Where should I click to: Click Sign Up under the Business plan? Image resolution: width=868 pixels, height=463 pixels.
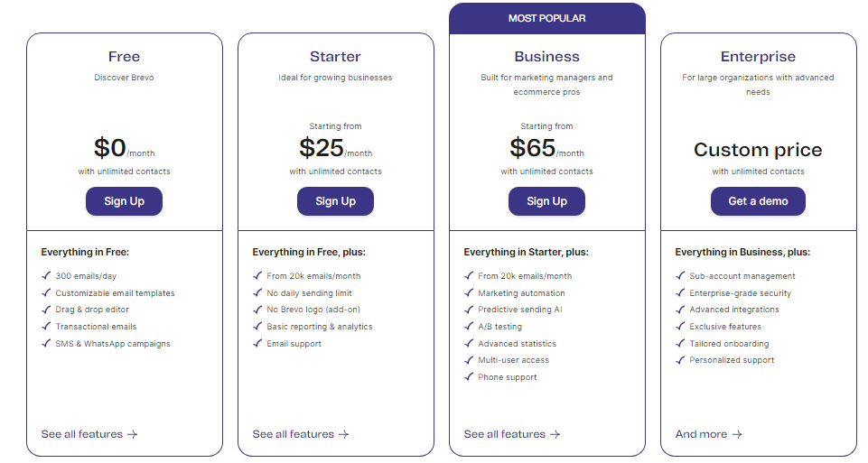pyautogui.click(x=547, y=201)
